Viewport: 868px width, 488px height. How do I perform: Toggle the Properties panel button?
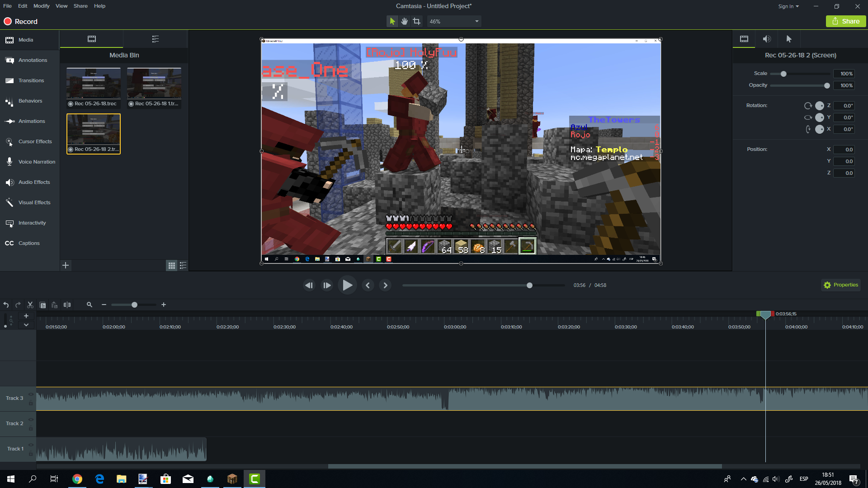tap(841, 285)
